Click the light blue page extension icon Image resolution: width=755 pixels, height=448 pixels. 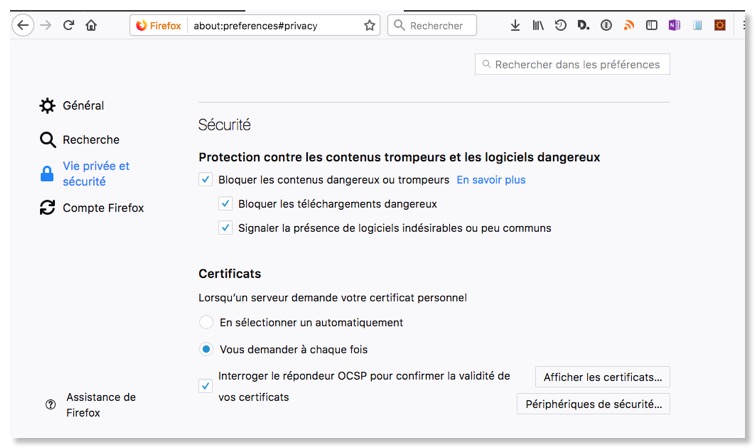pos(697,25)
